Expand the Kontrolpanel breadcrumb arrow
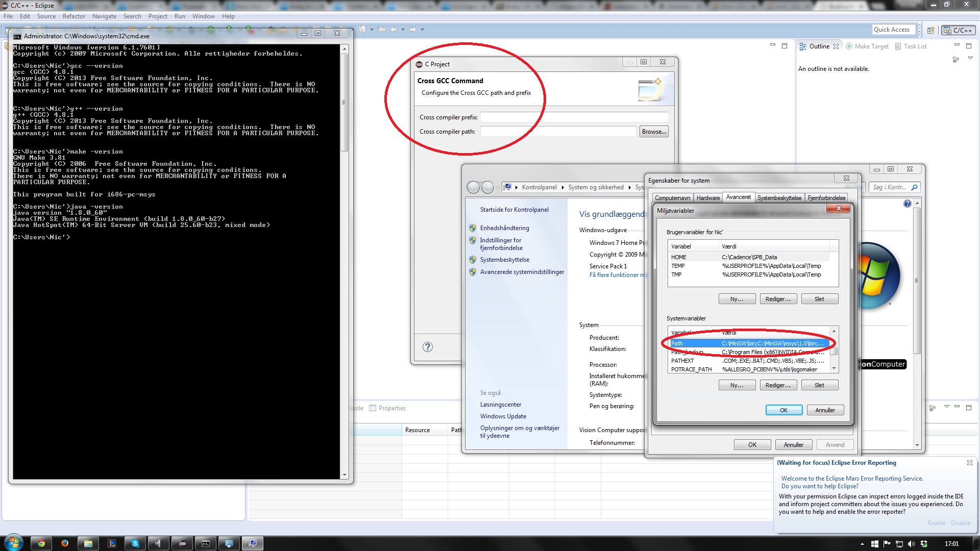Screen dimensions: 980x551 point(562,187)
